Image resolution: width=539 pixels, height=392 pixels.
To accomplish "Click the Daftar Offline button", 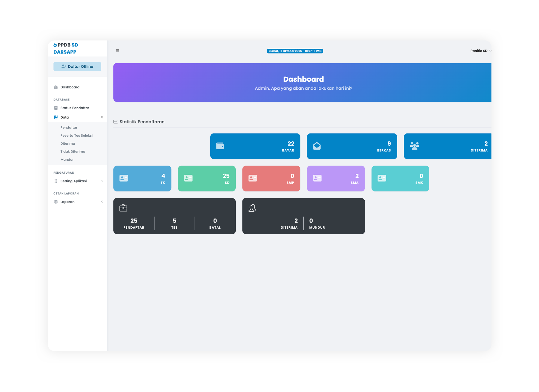I will (77, 66).
